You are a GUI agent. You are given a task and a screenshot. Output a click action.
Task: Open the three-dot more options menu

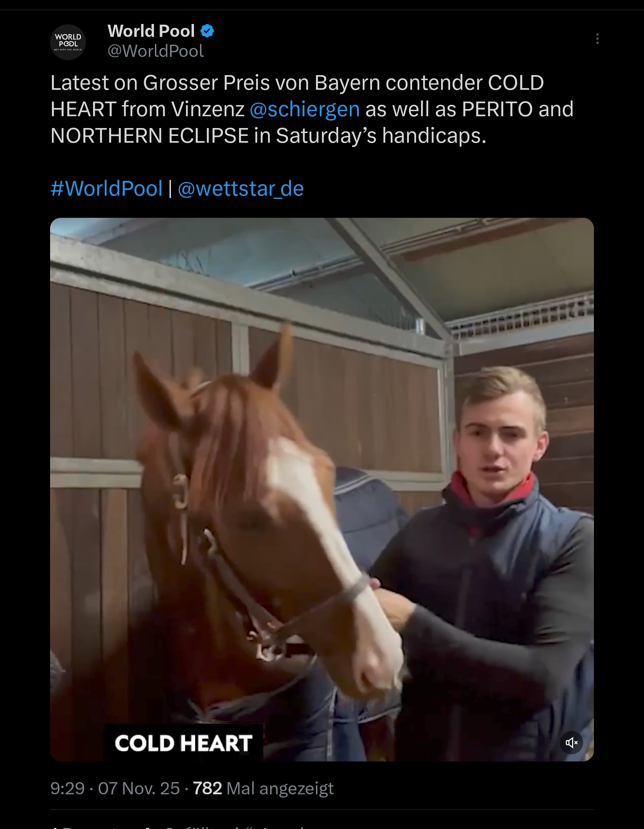click(x=597, y=39)
